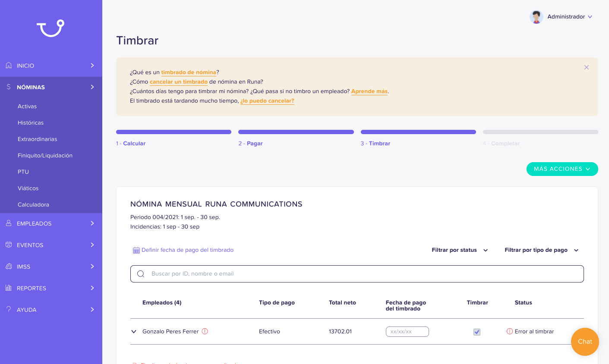Click red warning icon beside Gonzalo Peres Ferrer
This screenshot has height=364, width=609.
tap(205, 331)
